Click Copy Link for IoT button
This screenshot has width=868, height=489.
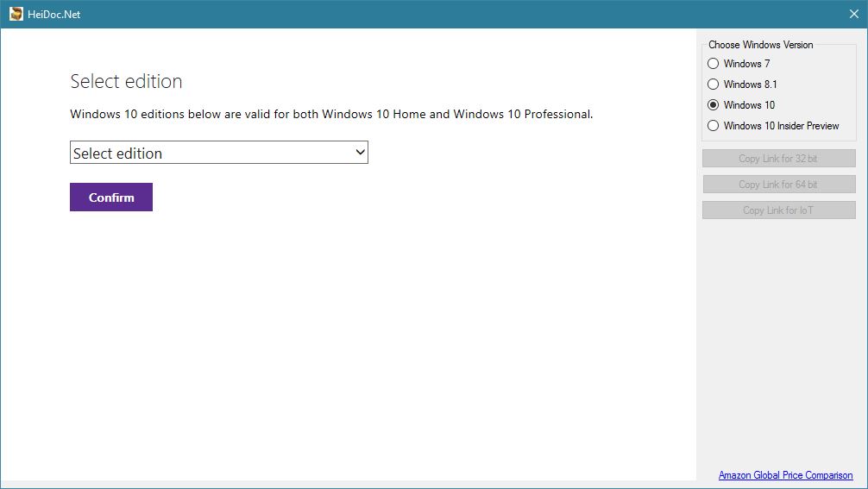coord(779,210)
